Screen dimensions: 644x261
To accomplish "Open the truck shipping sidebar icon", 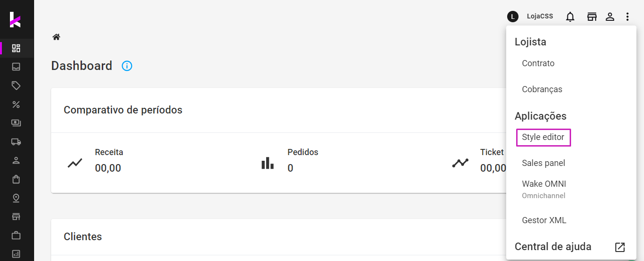I will coord(16,141).
